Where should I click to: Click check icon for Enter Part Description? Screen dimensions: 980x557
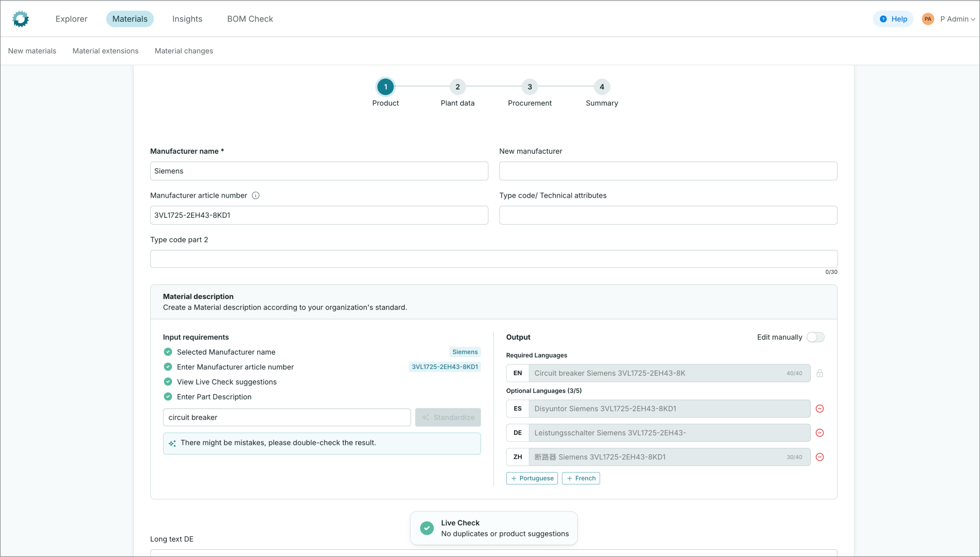click(x=168, y=397)
